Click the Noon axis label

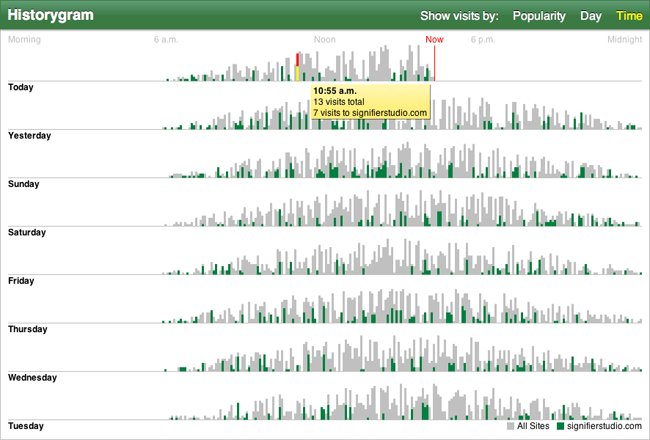point(325,40)
